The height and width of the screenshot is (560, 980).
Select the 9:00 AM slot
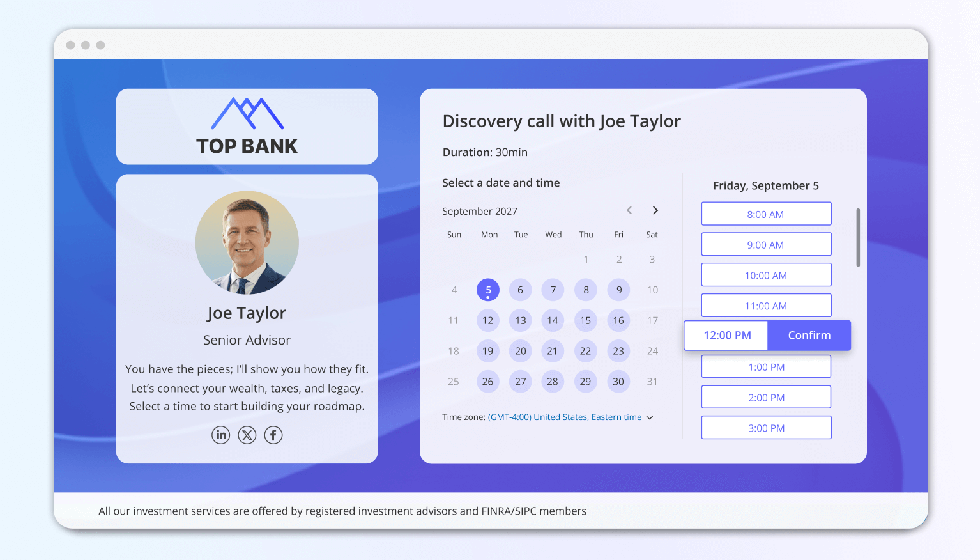pos(766,244)
